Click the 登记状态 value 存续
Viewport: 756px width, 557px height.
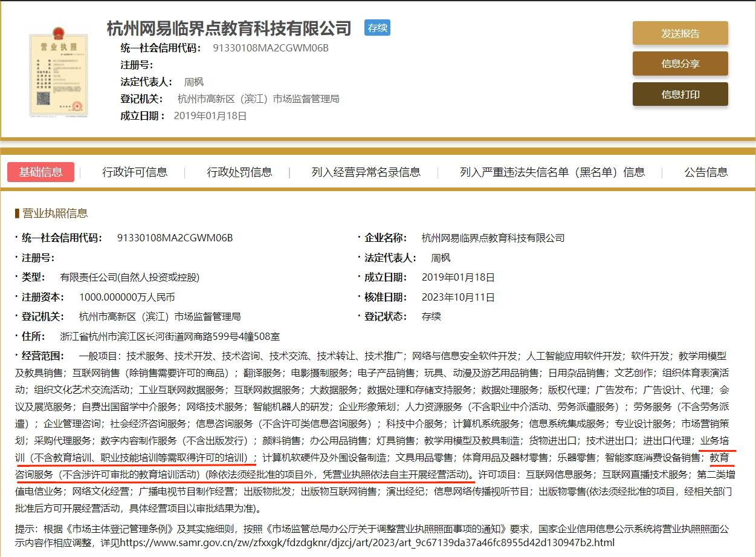pyautogui.click(x=431, y=316)
